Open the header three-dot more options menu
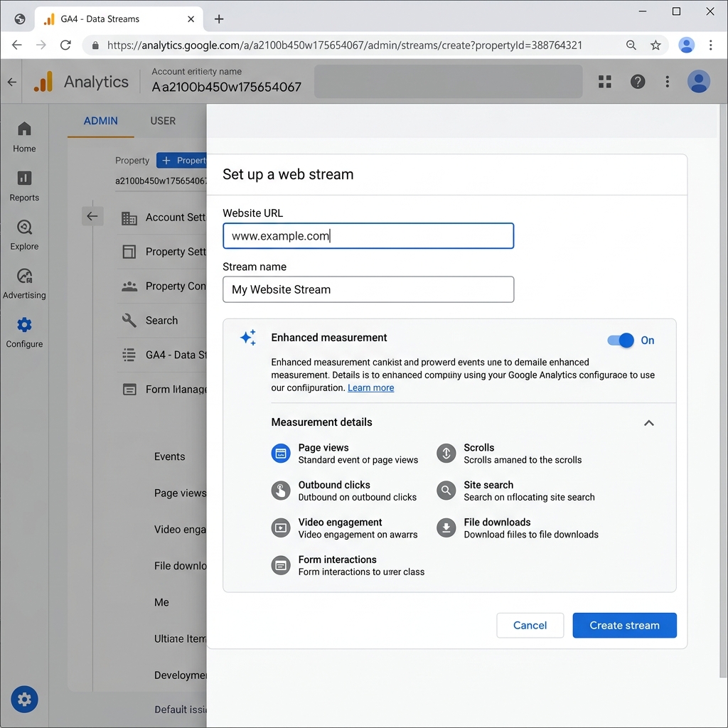The width and height of the screenshot is (728, 728). coord(667,82)
